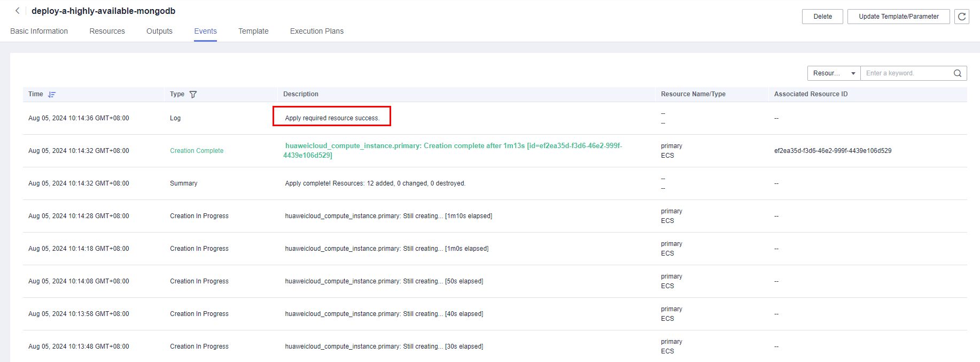Click the Apply required resource success message

(332, 118)
